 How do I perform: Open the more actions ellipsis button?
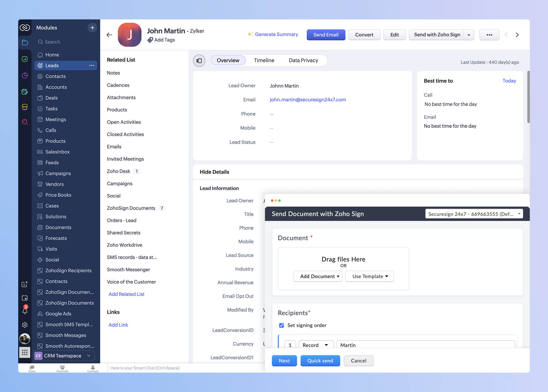pyautogui.click(x=489, y=35)
